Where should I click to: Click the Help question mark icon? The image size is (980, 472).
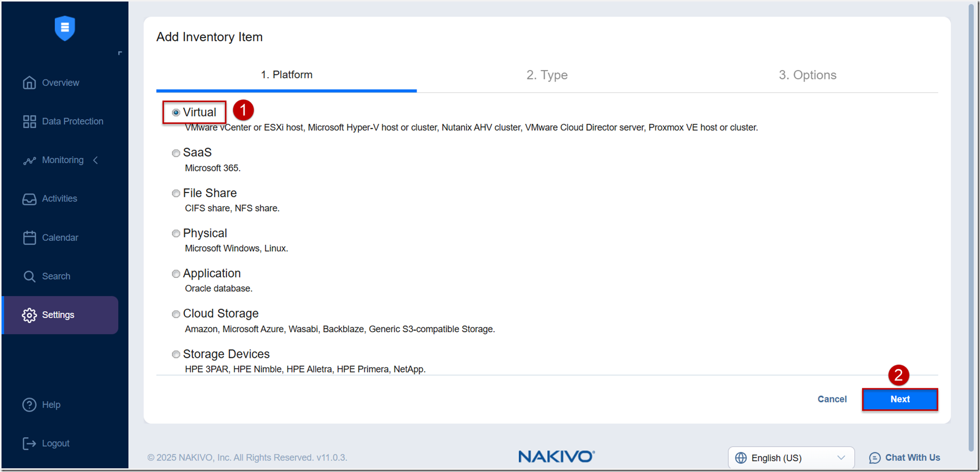click(29, 405)
